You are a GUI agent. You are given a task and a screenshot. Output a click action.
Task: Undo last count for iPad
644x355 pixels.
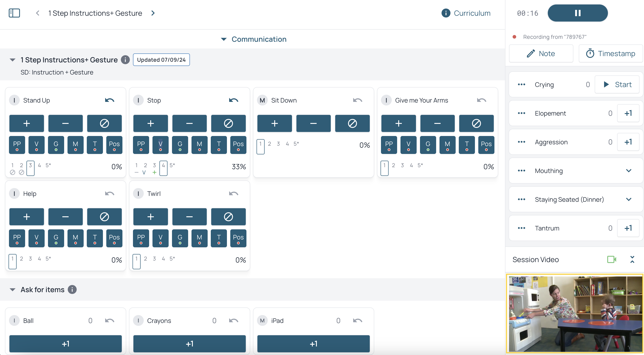point(358,320)
